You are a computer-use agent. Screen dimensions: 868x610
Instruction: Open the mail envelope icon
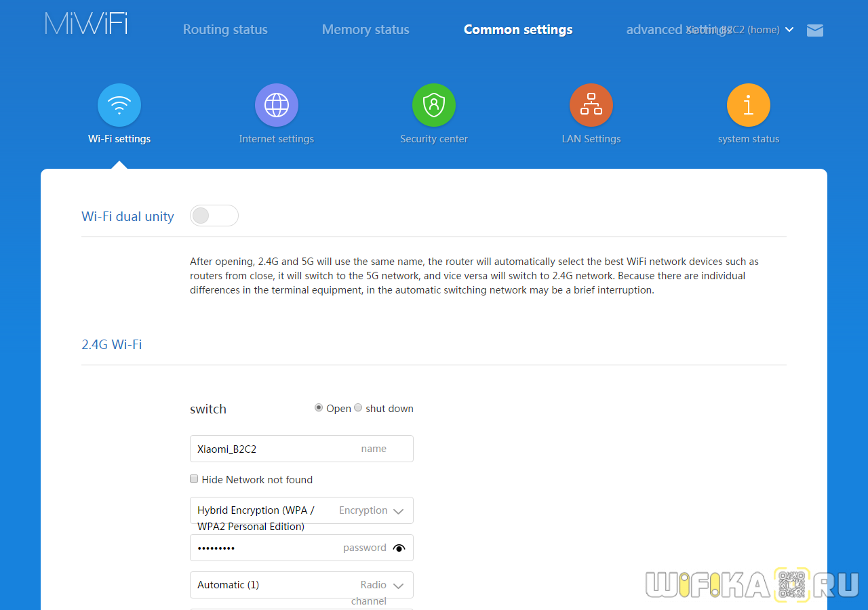[815, 30]
